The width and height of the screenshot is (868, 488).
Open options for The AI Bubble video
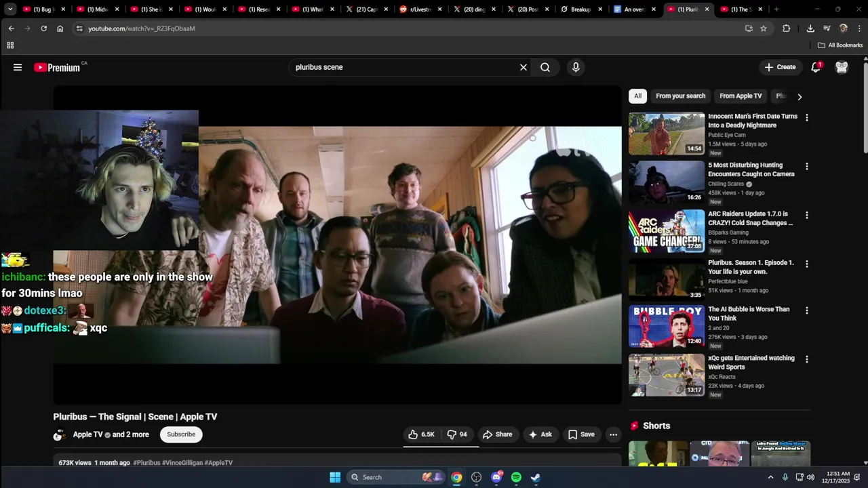(806, 310)
